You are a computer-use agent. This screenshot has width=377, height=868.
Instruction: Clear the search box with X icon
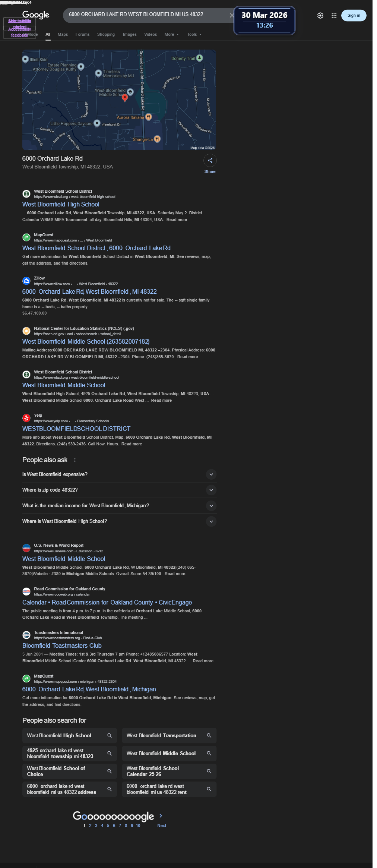(x=232, y=15)
